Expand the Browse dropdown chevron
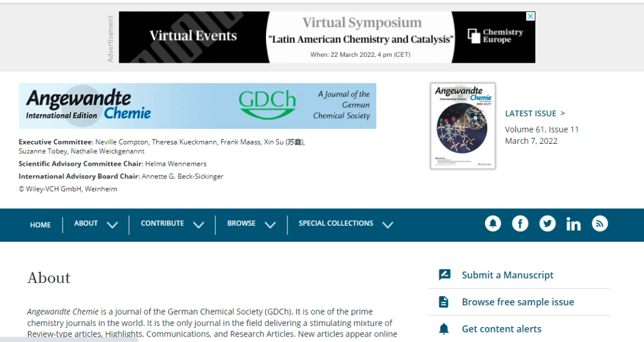Image resolution: width=644 pixels, height=342 pixels. pos(270,225)
